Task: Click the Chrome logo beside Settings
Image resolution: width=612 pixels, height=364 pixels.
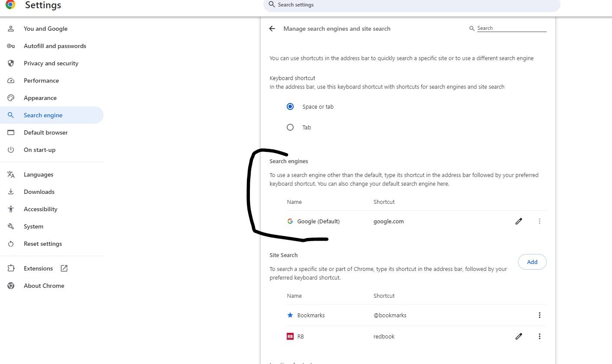Action: click(x=10, y=4)
